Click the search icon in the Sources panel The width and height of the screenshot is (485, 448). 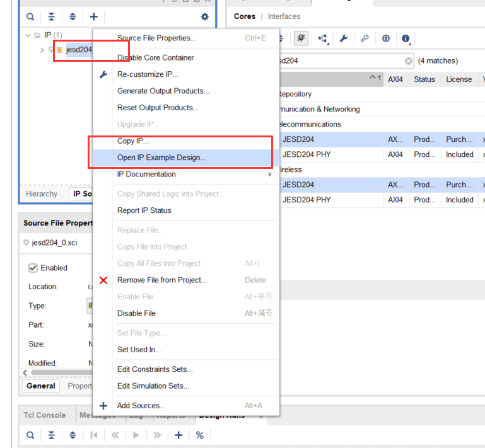(x=30, y=16)
